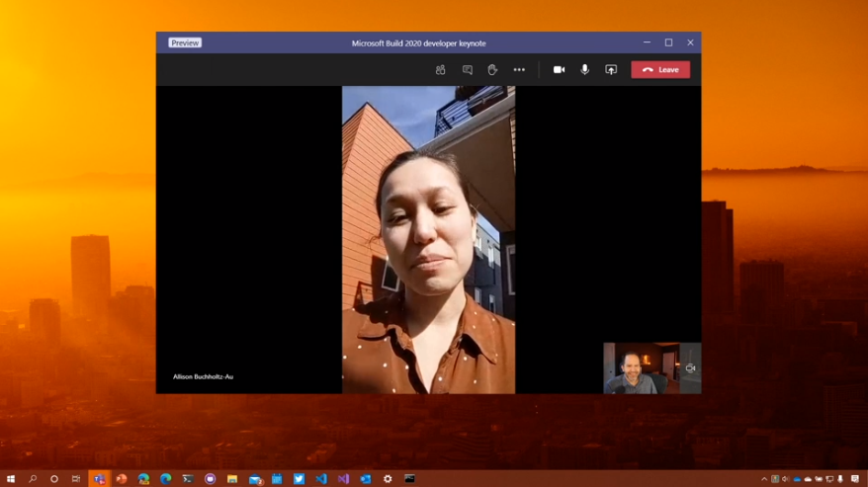Switch to Microsoft Teams in taskbar
The height and width of the screenshot is (487, 868).
click(x=99, y=479)
